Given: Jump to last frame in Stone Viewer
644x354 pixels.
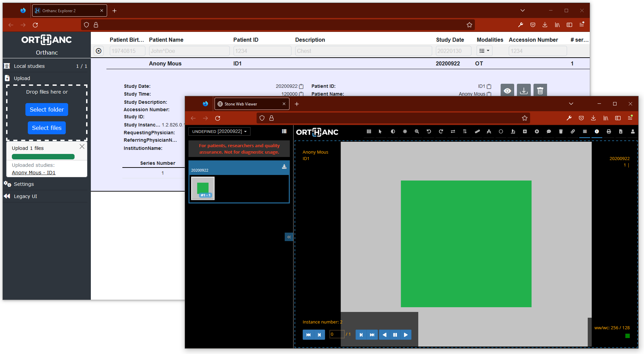Looking at the screenshot, I should [372, 335].
